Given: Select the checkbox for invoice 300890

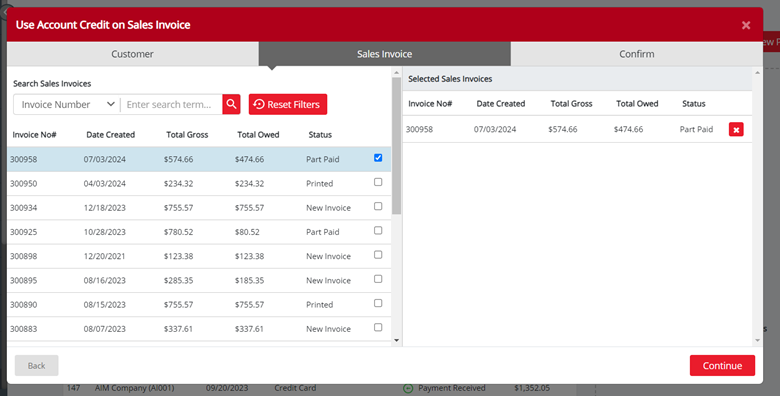Looking at the screenshot, I should click(378, 303).
